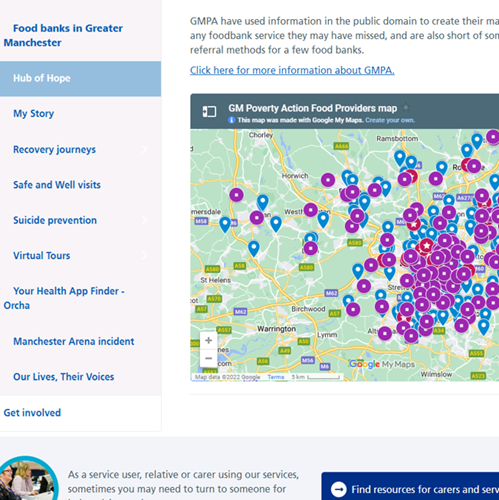
Task: Open Food banks in Greater Manchester page
Action: click(63, 35)
